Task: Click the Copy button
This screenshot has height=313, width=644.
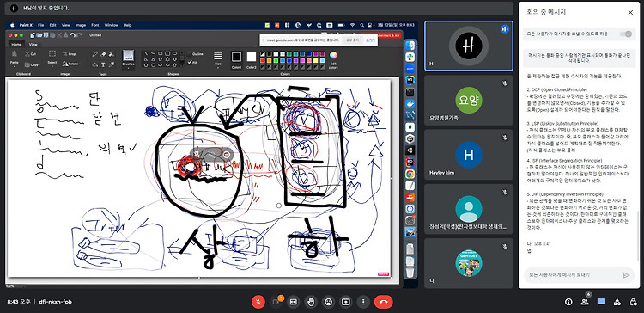Action: [32, 65]
